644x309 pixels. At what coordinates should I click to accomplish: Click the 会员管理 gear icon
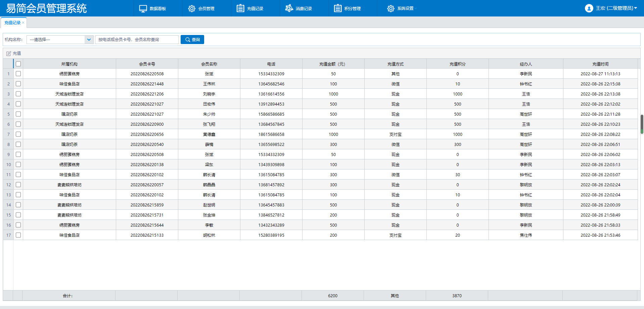click(192, 8)
